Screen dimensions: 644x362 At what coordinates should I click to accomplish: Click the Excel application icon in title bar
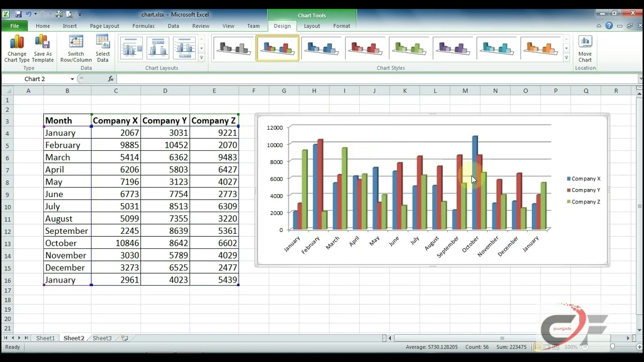(6, 15)
